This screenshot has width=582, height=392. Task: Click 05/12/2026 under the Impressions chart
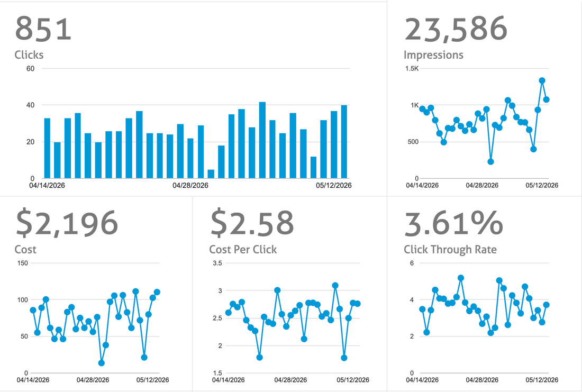pyautogui.click(x=542, y=185)
